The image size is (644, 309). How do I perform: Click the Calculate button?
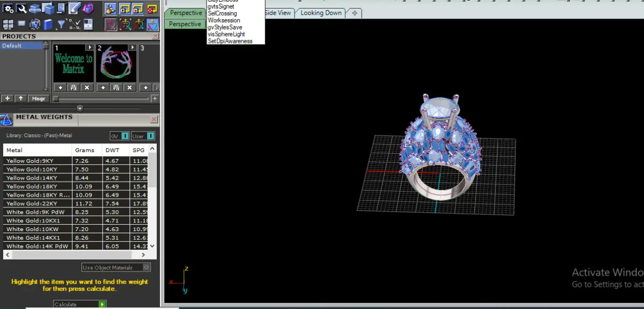tap(80, 304)
